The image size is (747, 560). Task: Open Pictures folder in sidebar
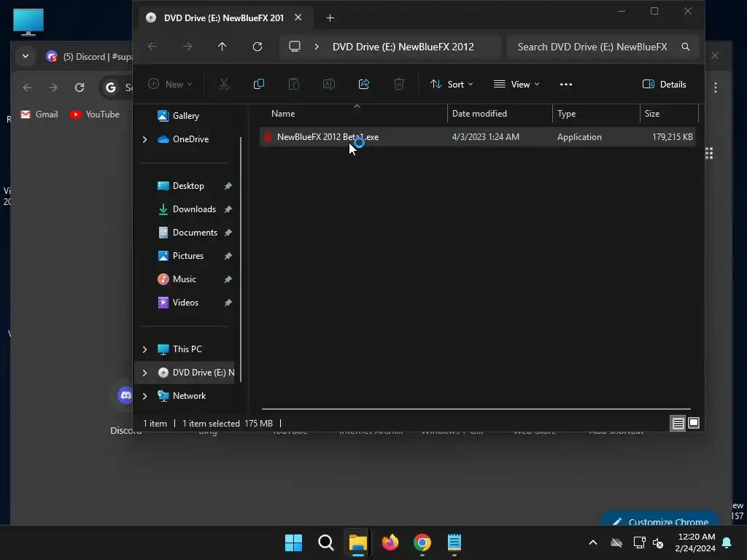[x=187, y=256]
